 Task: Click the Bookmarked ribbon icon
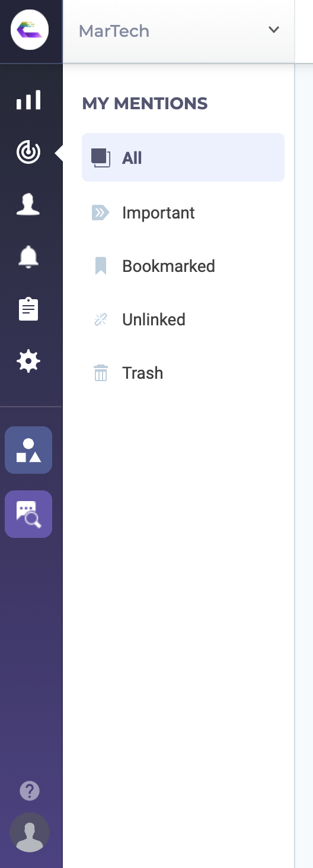click(x=101, y=266)
